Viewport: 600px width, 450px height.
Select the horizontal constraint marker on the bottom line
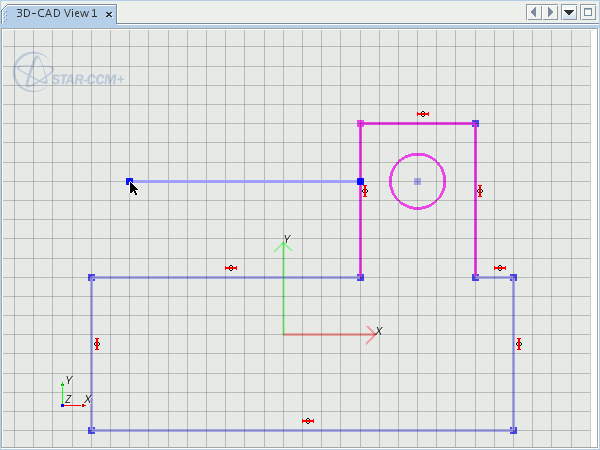pos(308,421)
